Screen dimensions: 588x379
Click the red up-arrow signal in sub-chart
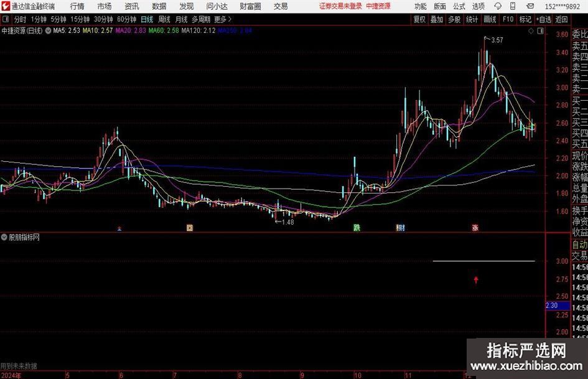pyautogui.click(x=476, y=279)
